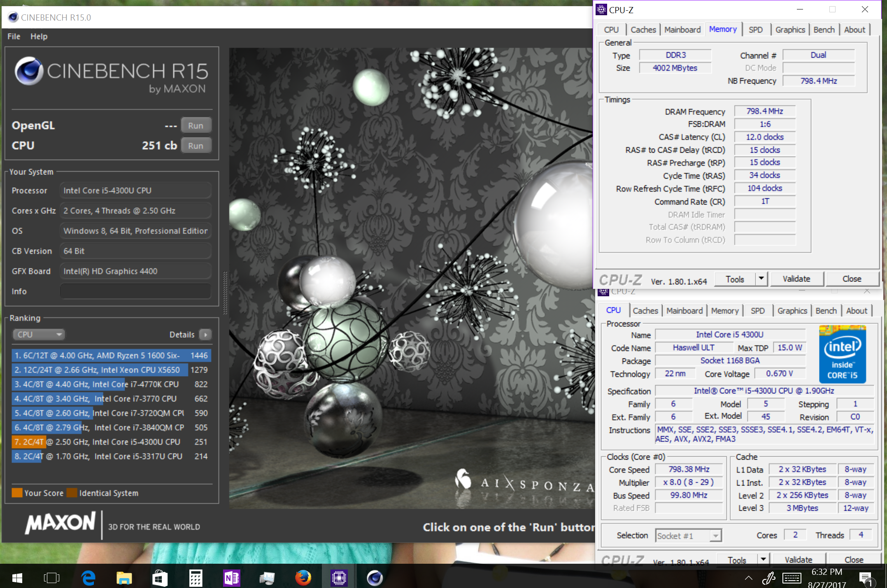Click Validate in lower CPU-Z window

(799, 560)
